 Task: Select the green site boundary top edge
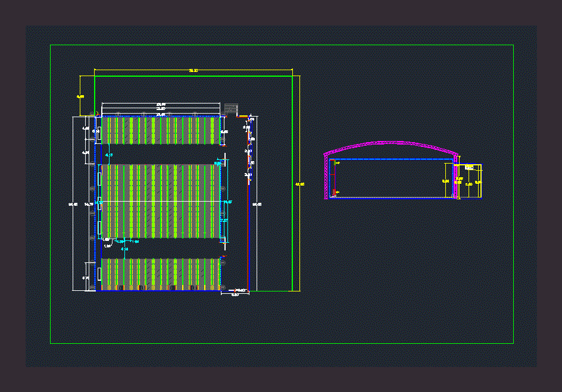pos(193,76)
